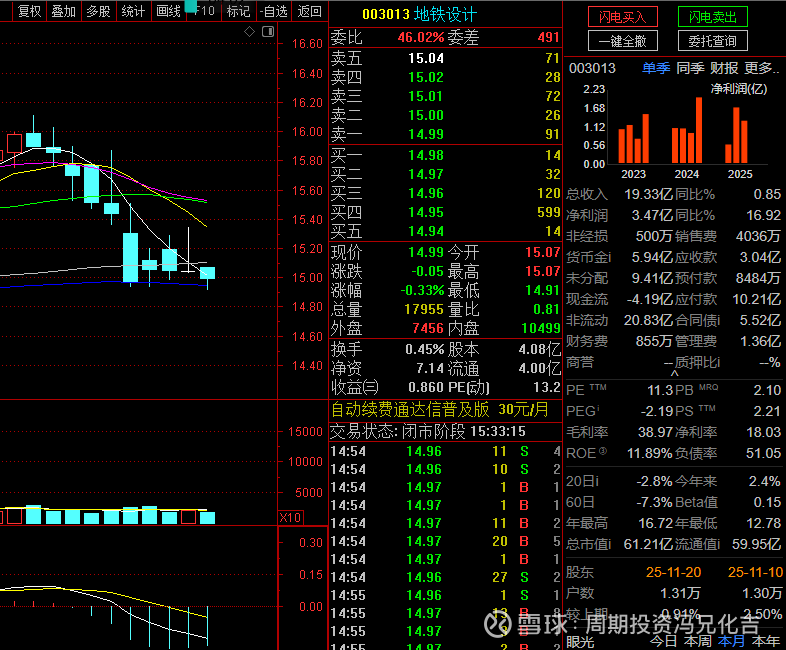Select the 本周 period tab
The image size is (786, 650).
click(x=697, y=641)
